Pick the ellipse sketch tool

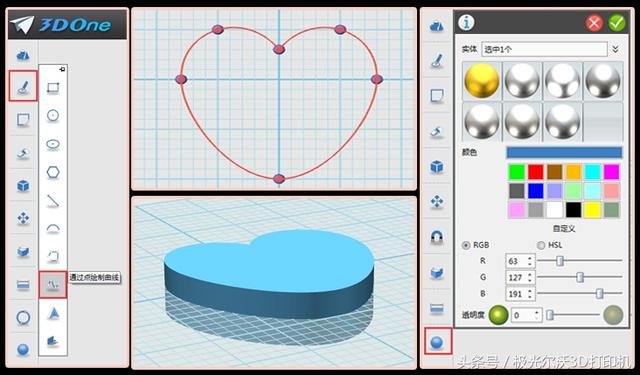(x=53, y=144)
